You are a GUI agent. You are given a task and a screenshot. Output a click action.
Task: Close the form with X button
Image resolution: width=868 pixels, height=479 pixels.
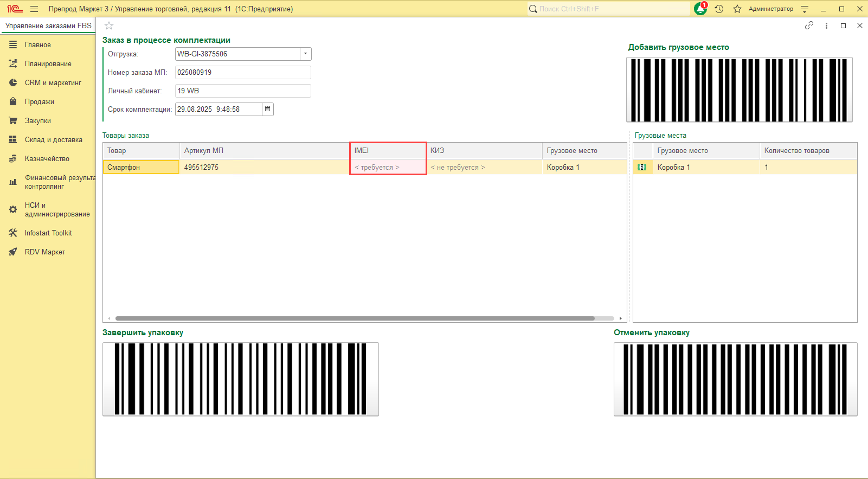pyautogui.click(x=859, y=25)
